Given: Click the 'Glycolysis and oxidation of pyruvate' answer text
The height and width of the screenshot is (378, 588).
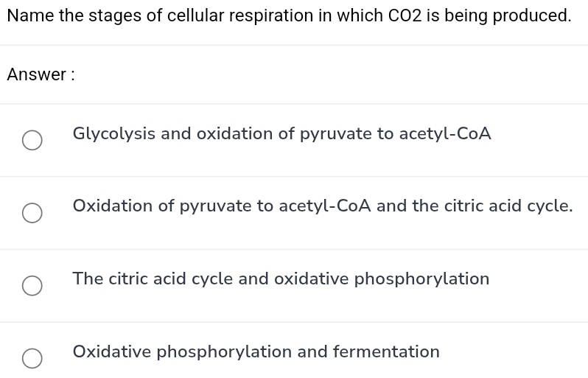Looking at the screenshot, I should (281, 134).
